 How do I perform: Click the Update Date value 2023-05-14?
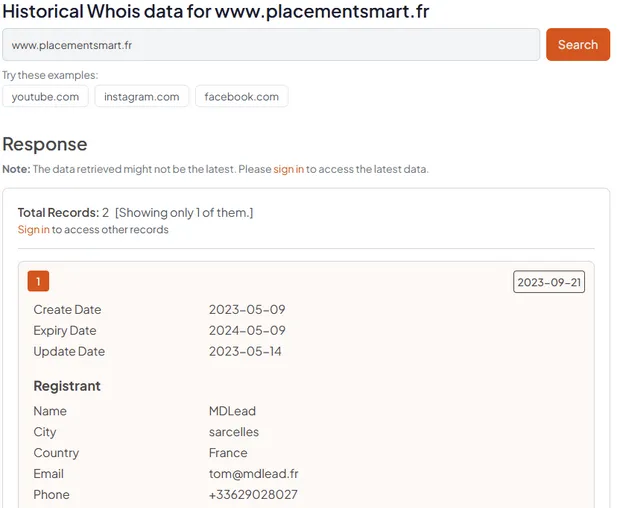point(247,352)
